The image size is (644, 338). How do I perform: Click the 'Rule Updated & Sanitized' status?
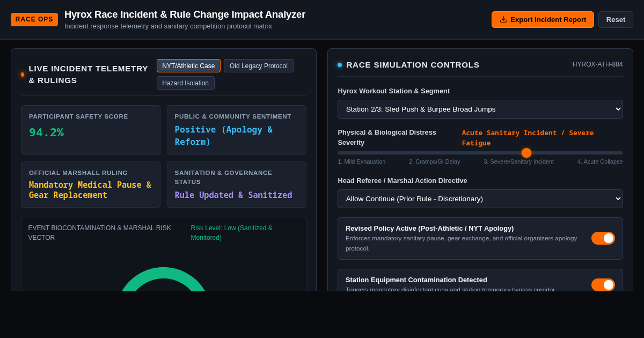click(233, 195)
